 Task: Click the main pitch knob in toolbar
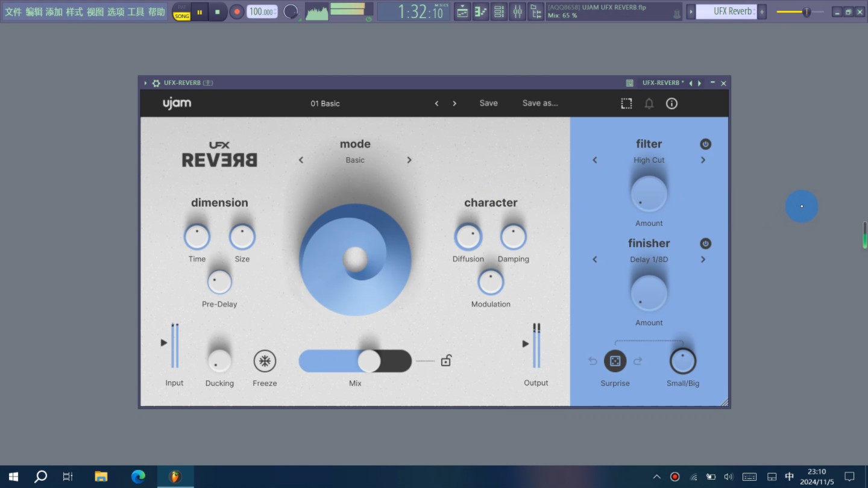(x=291, y=11)
